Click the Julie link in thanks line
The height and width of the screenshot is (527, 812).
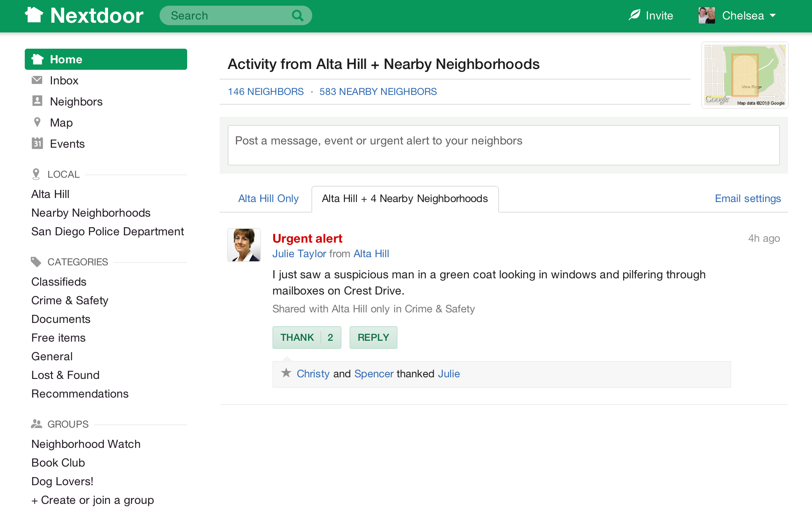pos(449,374)
